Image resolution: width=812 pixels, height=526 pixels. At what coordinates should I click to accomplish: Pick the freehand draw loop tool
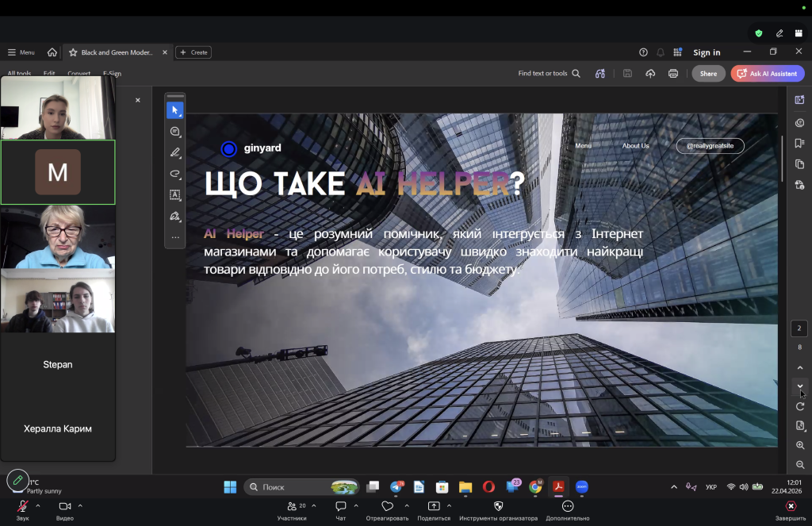pyautogui.click(x=175, y=174)
